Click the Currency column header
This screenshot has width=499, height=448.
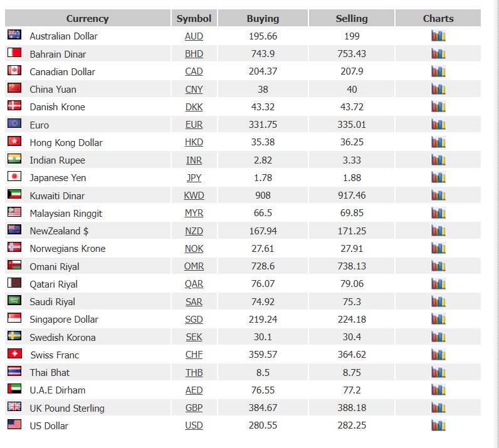[x=88, y=18]
